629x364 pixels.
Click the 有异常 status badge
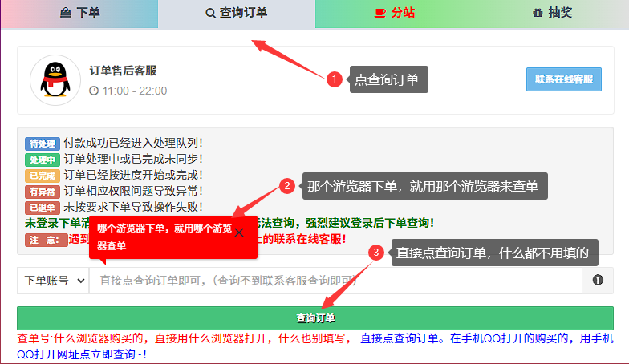point(42,191)
